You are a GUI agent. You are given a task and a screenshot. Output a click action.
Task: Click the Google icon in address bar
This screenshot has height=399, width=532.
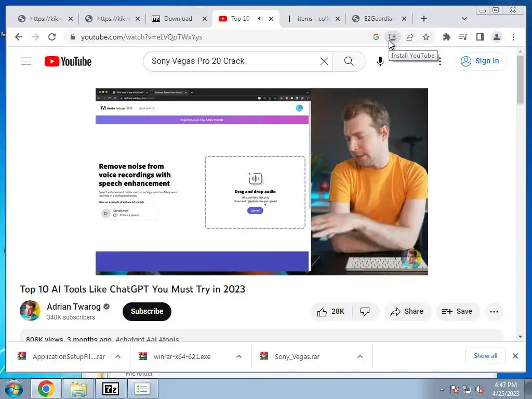[376, 37]
